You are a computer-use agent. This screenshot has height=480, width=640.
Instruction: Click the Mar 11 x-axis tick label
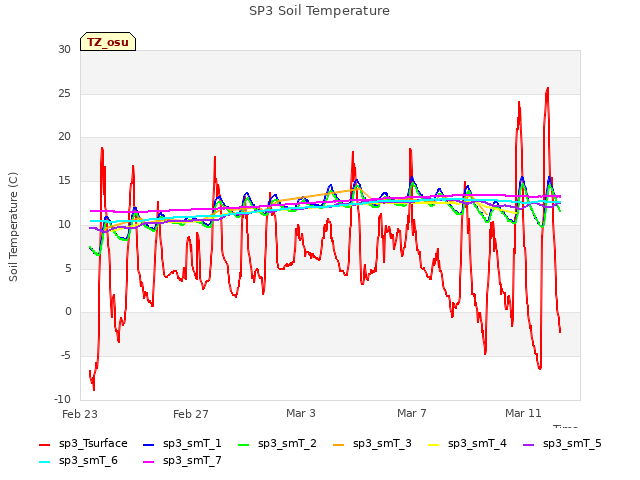tap(523, 413)
